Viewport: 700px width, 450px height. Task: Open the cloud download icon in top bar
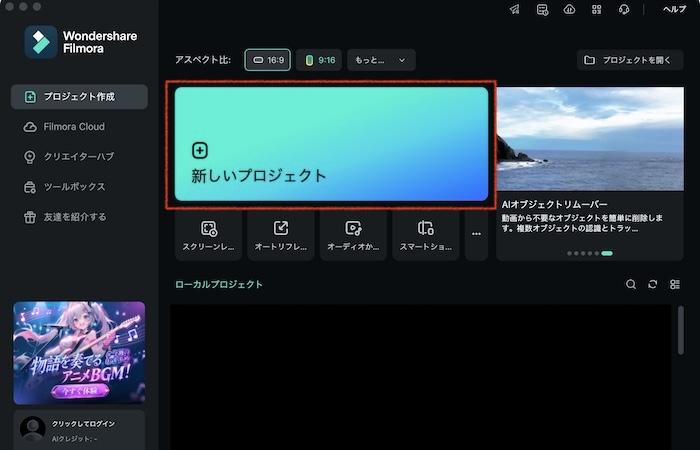click(x=570, y=10)
